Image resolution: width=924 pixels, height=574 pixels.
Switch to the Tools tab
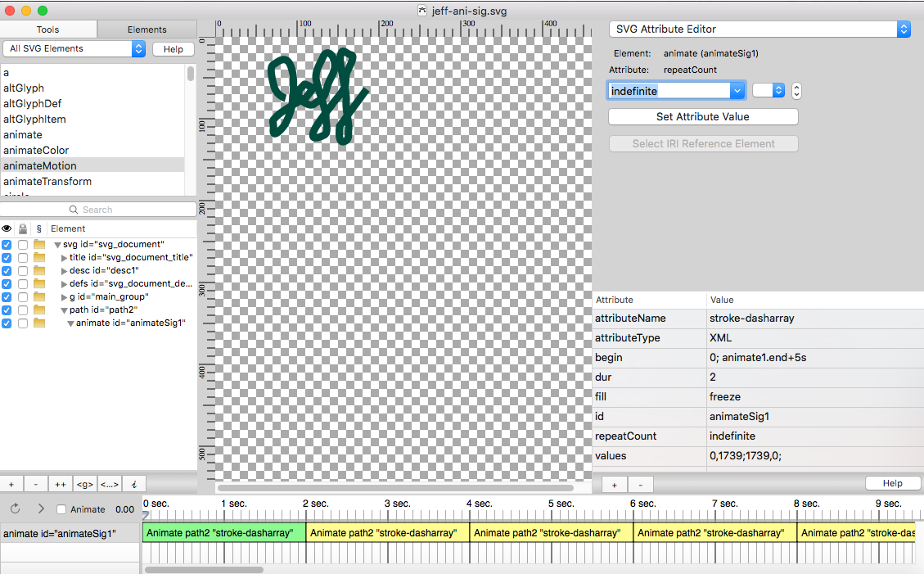pos(47,29)
